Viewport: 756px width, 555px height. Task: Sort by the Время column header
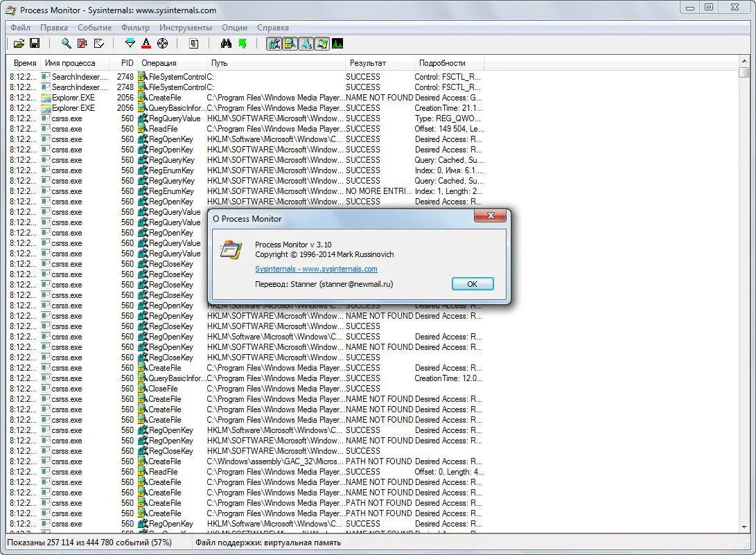pos(24,62)
